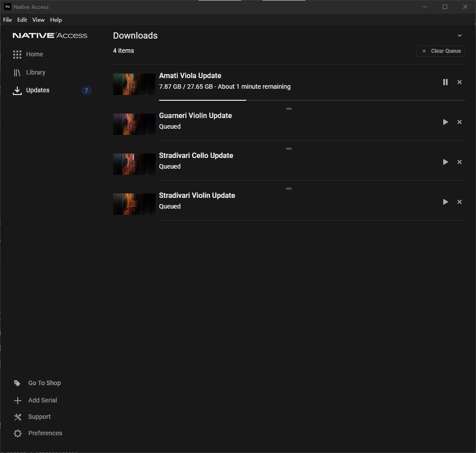Open the Library section
This screenshot has width=476, height=453.
pyautogui.click(x=35, y=72)
